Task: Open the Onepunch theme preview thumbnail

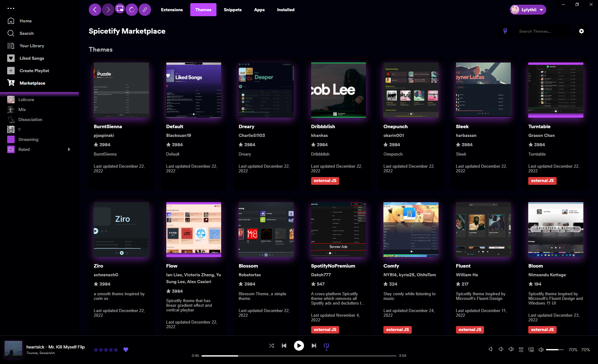Action: 411,90
